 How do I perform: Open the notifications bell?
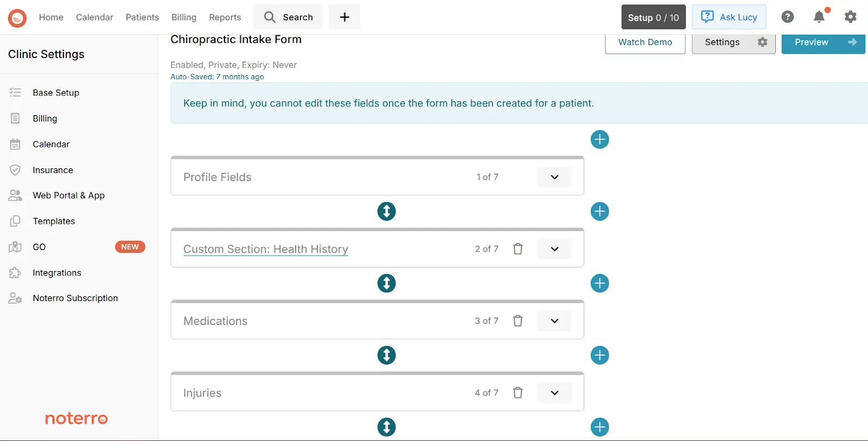pos(819,17)
